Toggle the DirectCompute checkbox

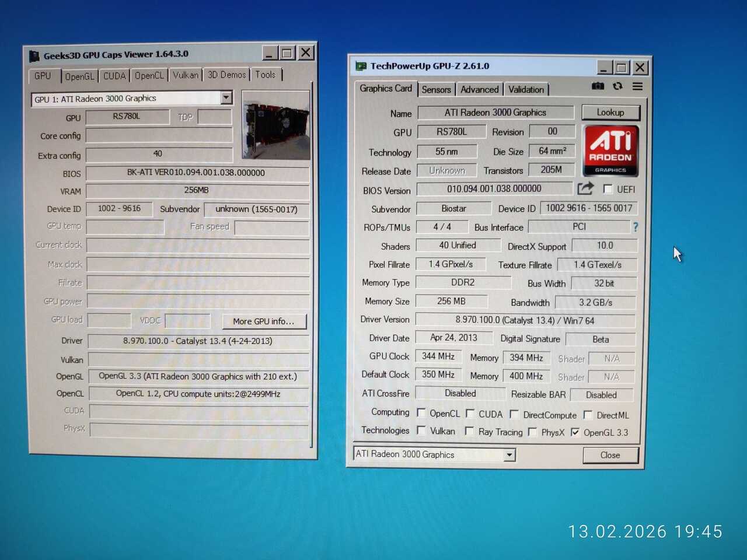(x=514, y=414)
